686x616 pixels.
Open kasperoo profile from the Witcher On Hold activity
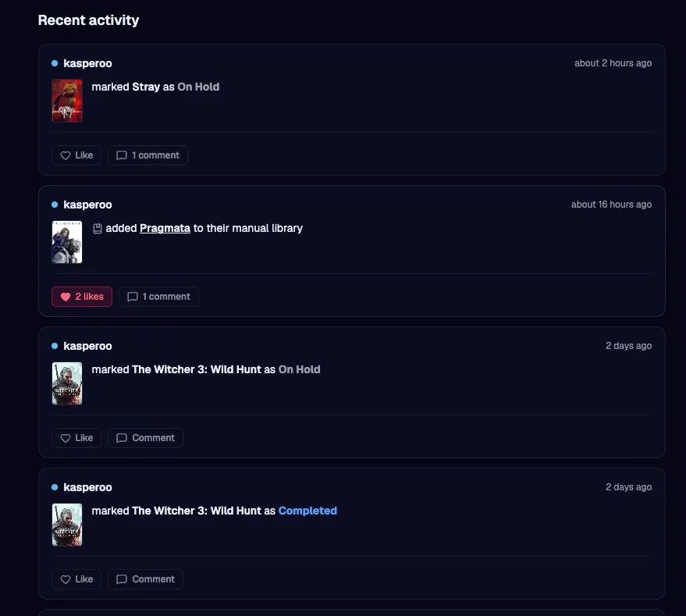87,347
